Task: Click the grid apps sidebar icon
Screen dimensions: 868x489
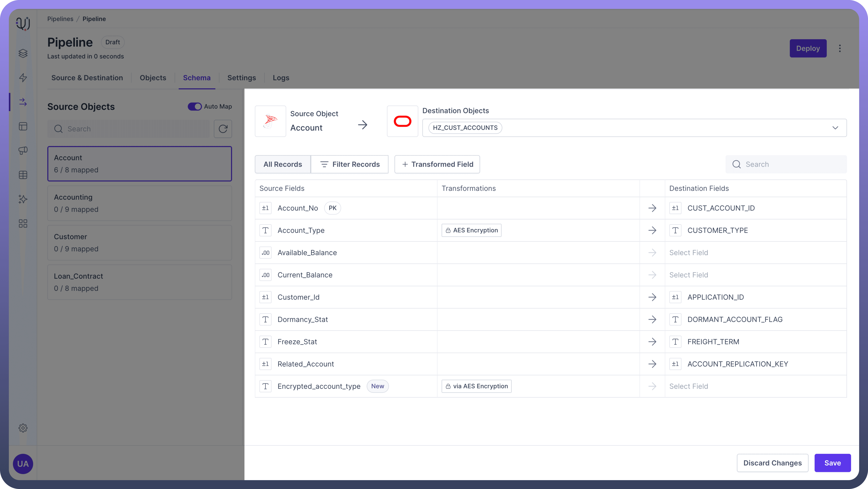Action: [x=23, y=223]
